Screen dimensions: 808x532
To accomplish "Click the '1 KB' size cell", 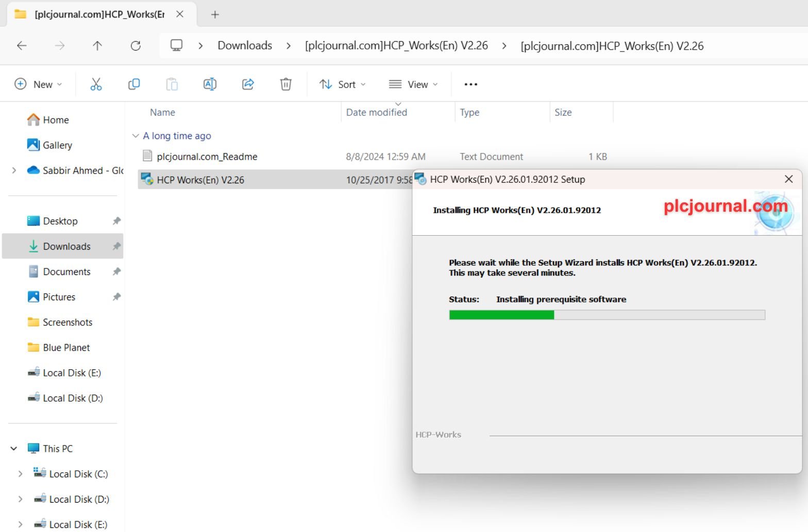I will tap(598, 157).
